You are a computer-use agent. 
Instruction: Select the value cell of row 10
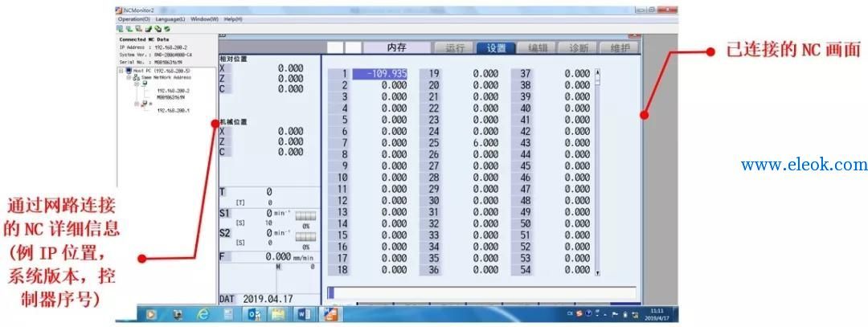click(x=394, y=178)
